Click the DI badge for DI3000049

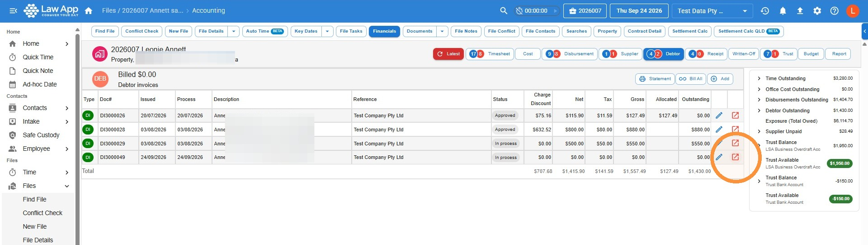[x=88, y=157]
